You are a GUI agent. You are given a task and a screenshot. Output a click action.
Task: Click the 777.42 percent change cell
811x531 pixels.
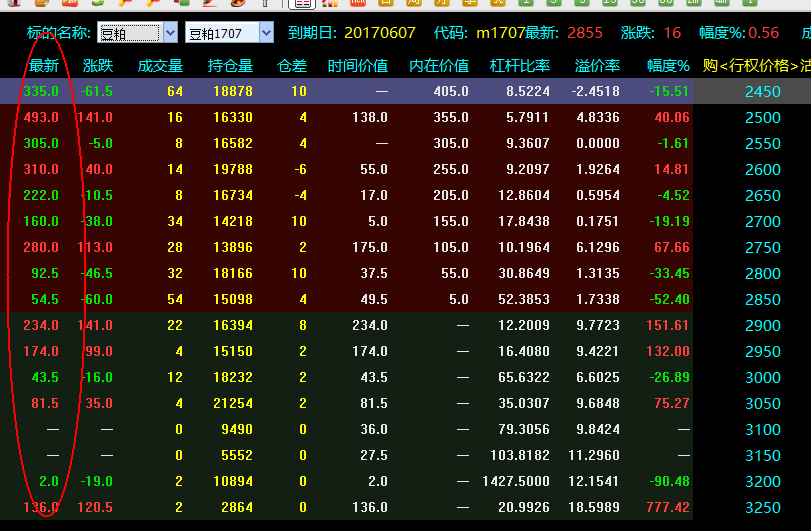[668, 507]
